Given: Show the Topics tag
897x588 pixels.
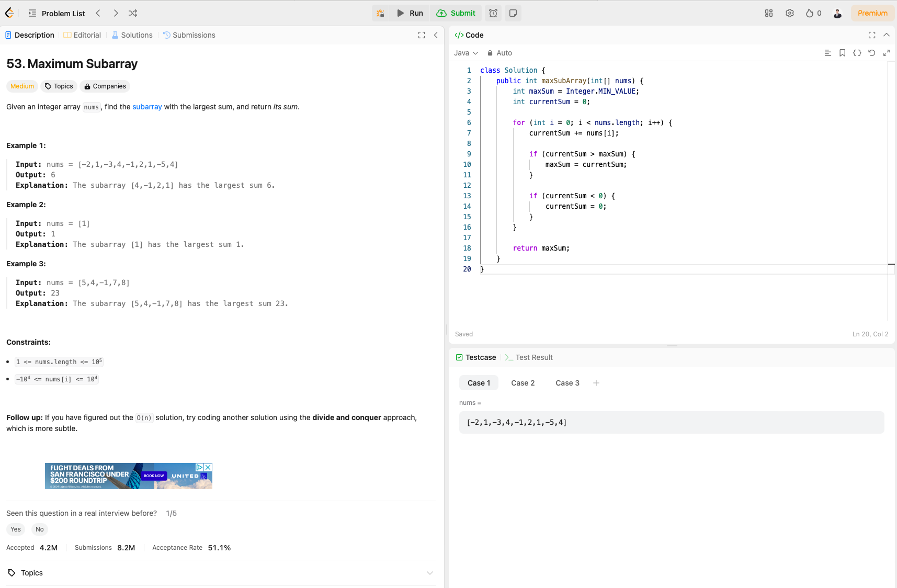Looking at the screenshot, I should pos(59,86).
